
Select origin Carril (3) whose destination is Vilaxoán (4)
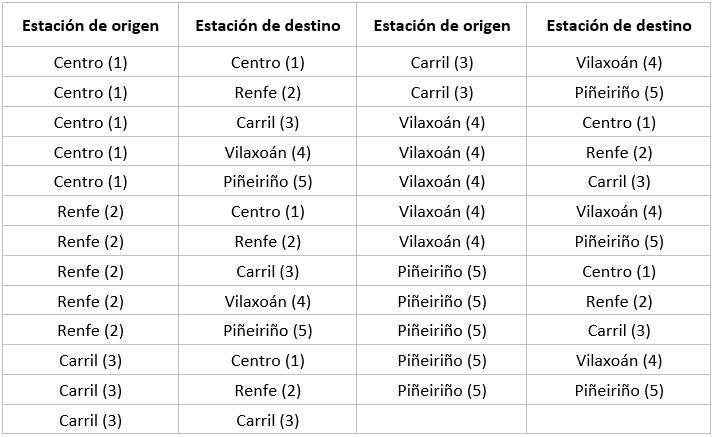(442, 63)
